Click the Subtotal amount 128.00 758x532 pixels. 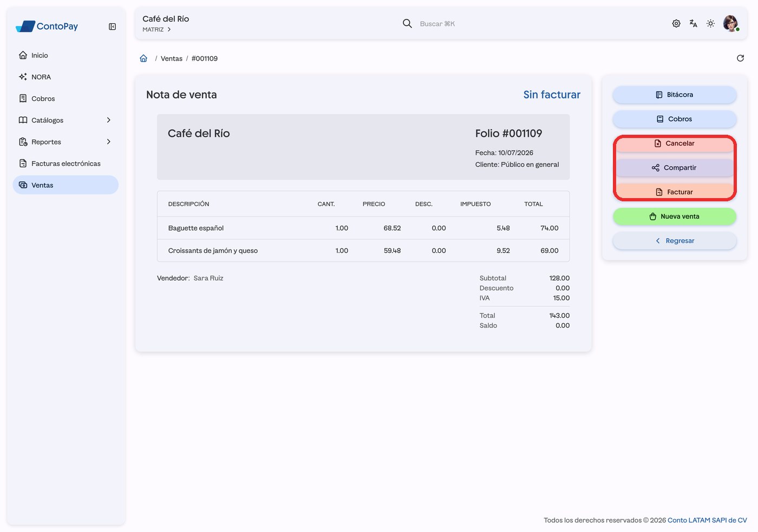click(559, 278)
